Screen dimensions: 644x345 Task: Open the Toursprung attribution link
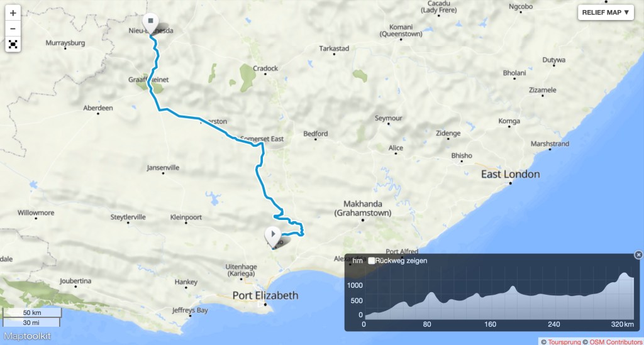point(564,342)
